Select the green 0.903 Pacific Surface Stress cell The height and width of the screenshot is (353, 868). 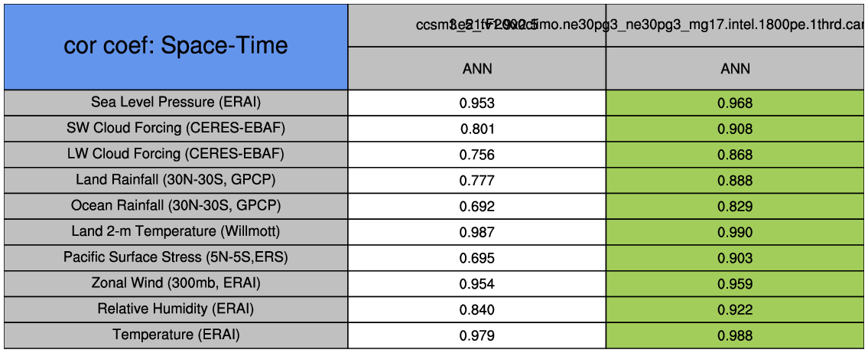(735, 259)
